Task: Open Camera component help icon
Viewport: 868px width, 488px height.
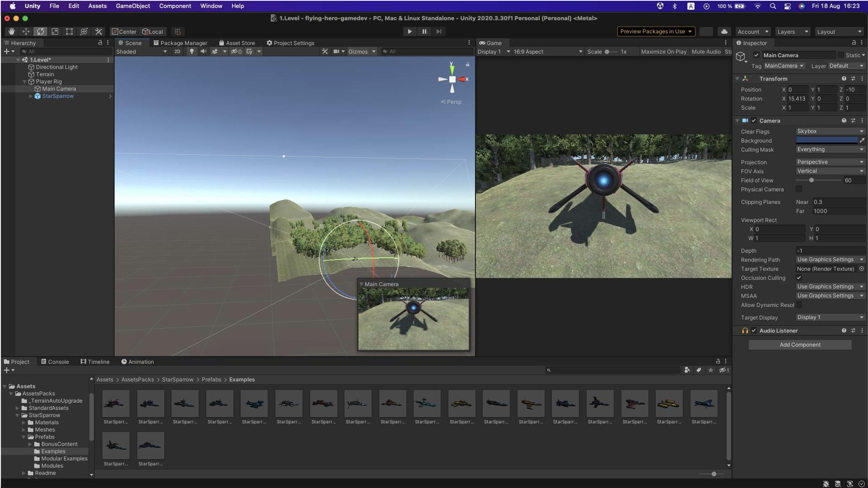Action: point(844,121)
